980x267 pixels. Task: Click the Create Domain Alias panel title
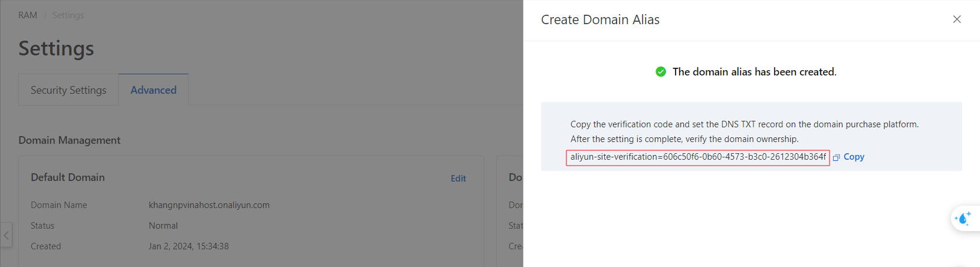coord(600,20)
